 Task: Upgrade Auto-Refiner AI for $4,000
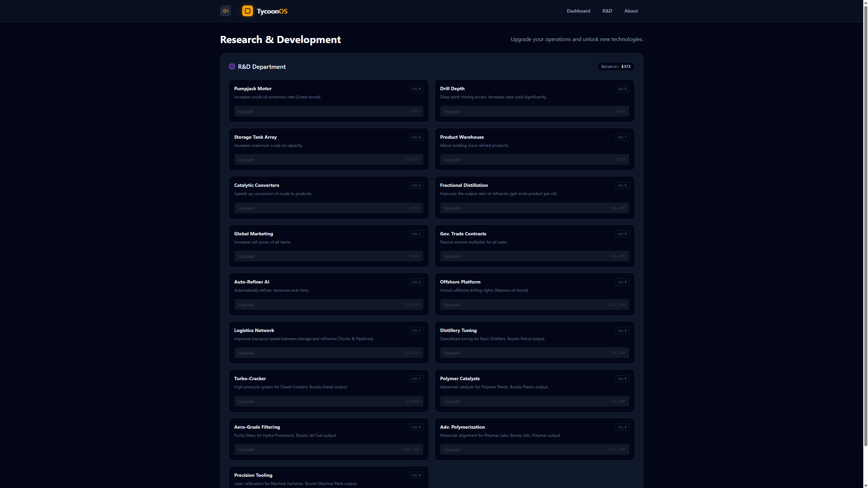coord(328,305)
